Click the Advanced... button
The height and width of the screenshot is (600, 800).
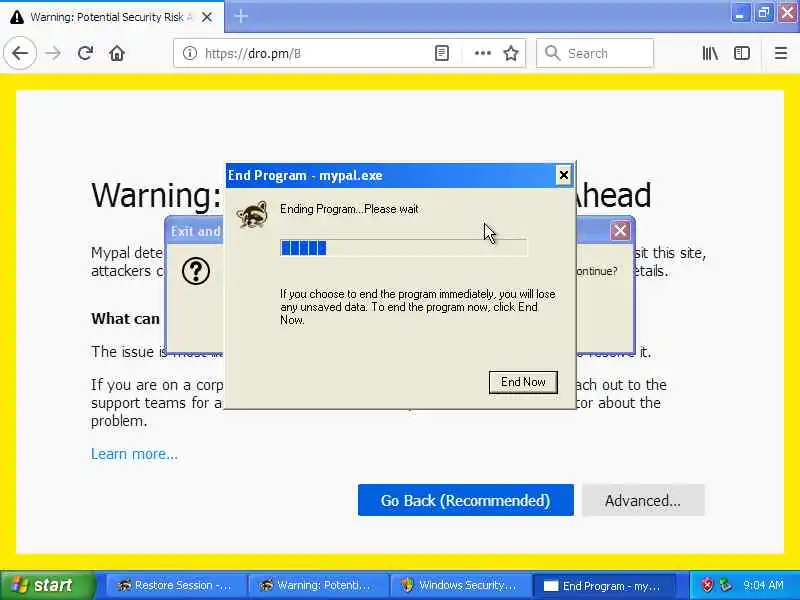click(643, 501)
